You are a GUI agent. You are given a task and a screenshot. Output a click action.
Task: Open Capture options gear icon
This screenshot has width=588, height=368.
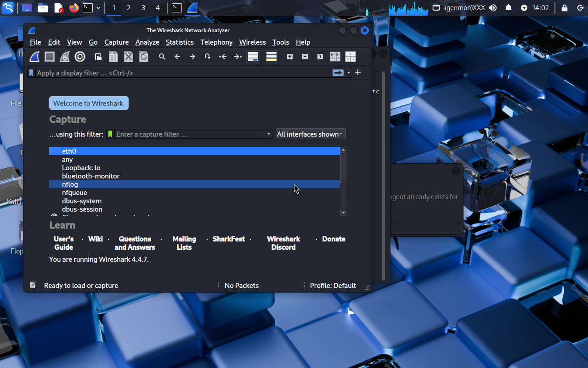click(x=80, y=57)
